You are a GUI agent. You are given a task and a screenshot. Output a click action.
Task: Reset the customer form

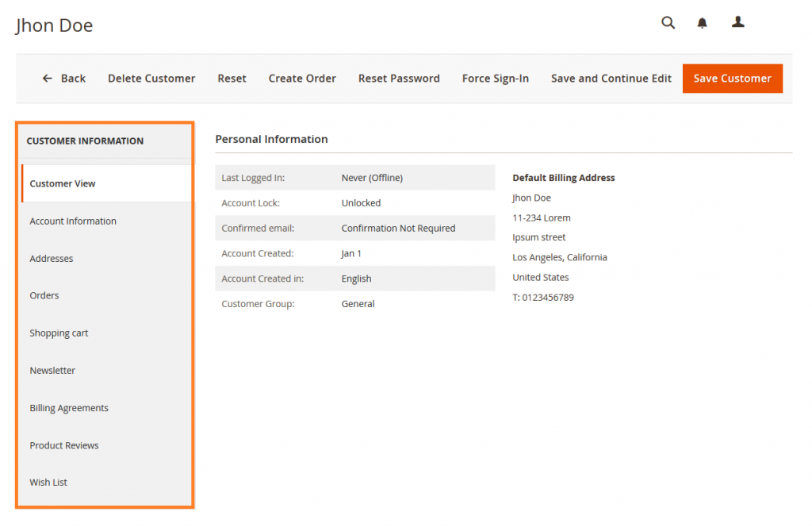click(x=232, y=78)
